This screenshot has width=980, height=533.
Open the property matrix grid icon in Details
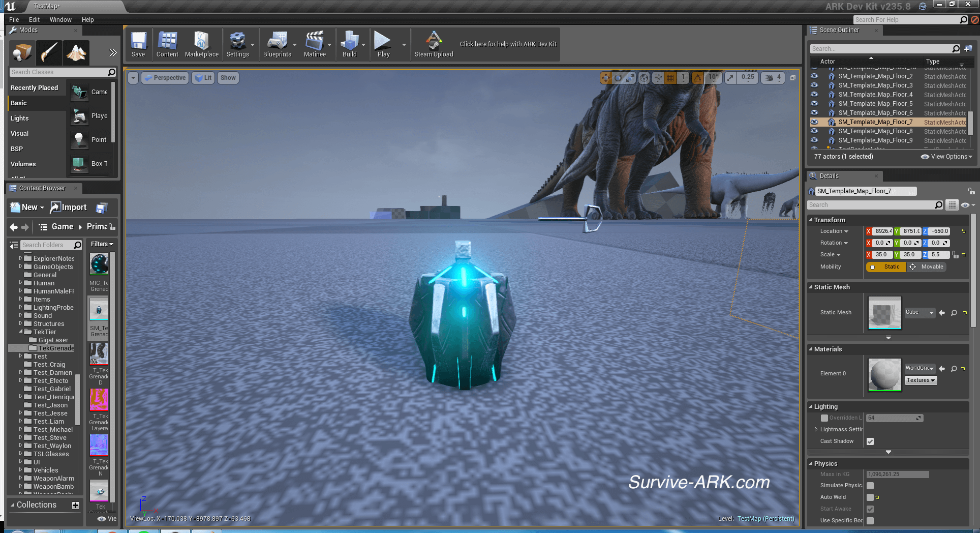(952, 205)
